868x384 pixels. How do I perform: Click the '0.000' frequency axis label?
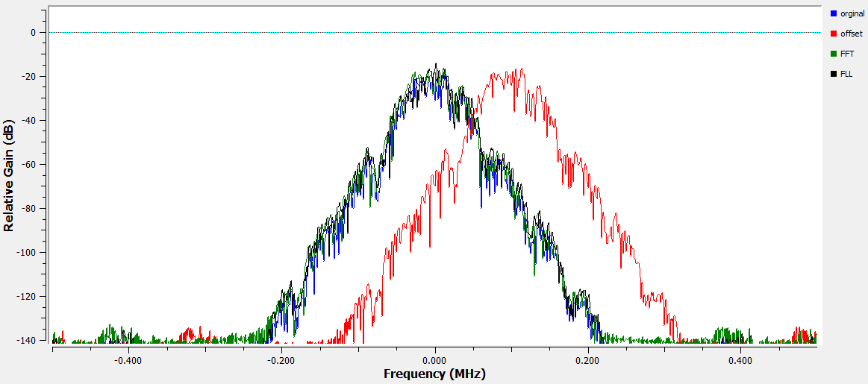[435, 360]
